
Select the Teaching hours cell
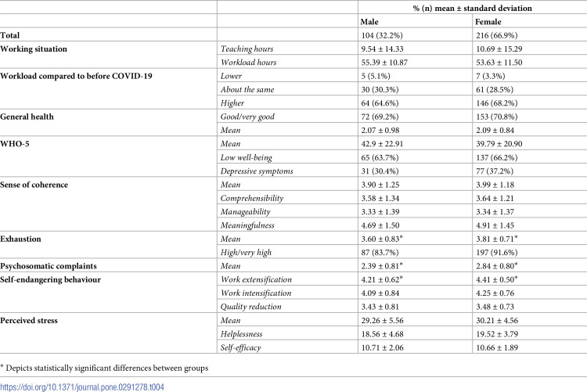247,49
